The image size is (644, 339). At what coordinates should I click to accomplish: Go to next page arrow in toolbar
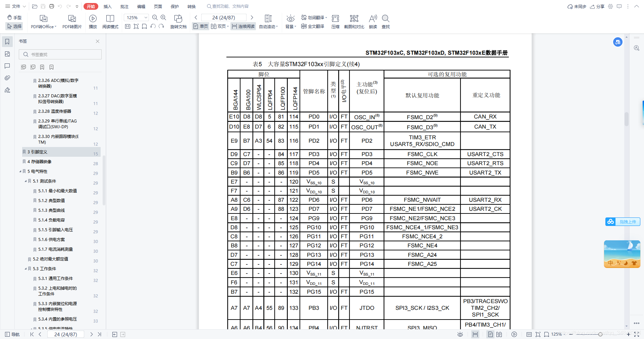(252, 17)
